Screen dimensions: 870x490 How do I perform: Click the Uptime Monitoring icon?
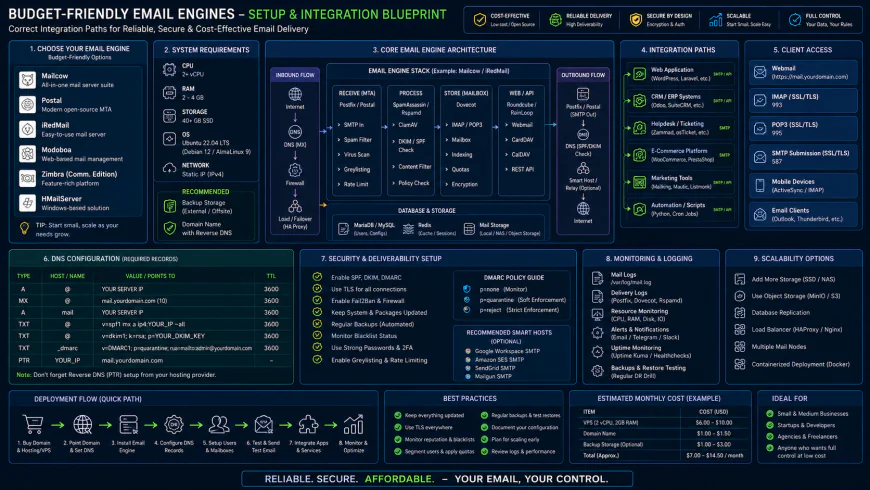pos(598,351)
